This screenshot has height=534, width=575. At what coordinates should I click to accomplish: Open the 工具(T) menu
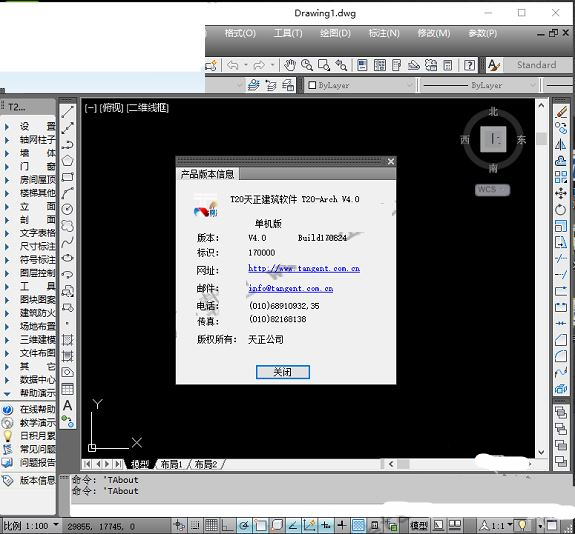(288, 33)
